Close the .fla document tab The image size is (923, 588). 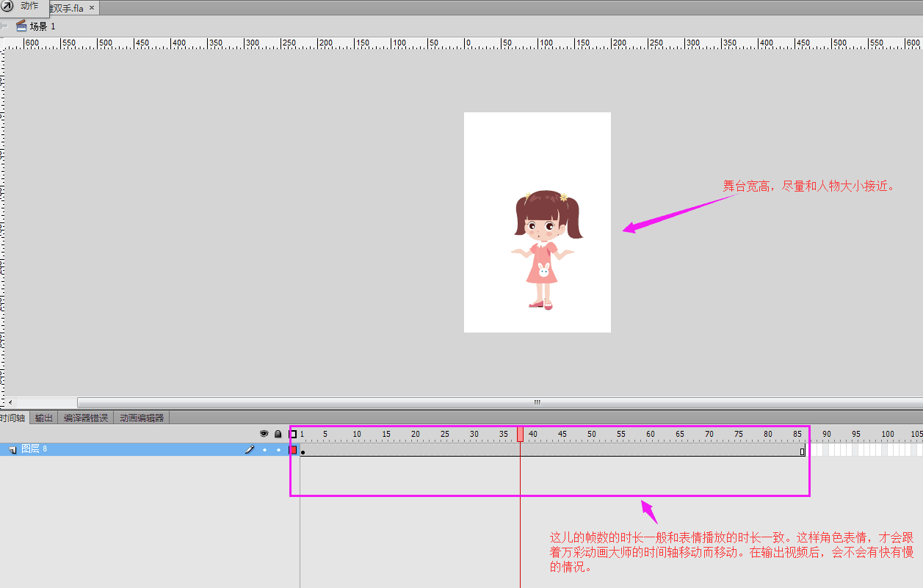[92, 8]
